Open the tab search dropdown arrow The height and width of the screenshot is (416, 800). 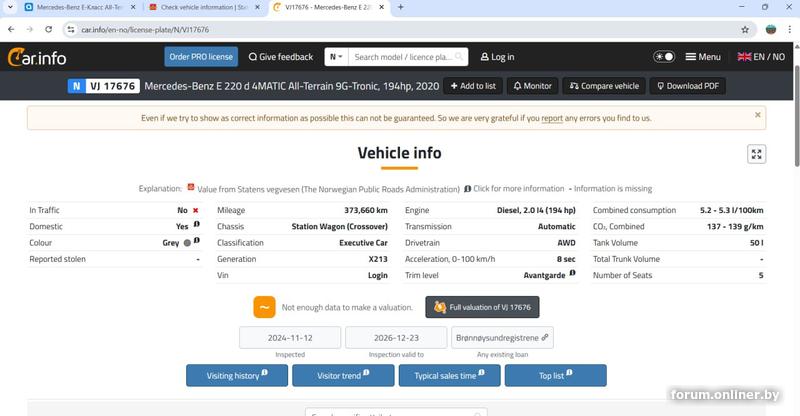pos(10,7)
